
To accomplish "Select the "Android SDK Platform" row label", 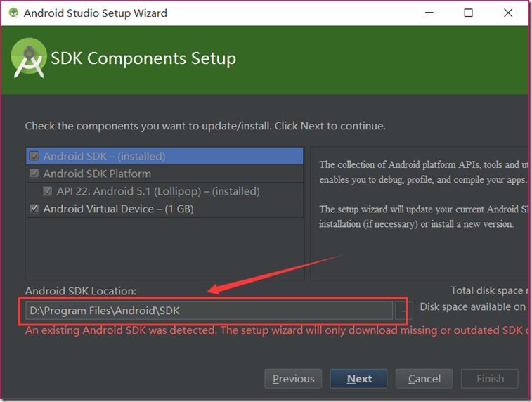I will tap(97, 174).
